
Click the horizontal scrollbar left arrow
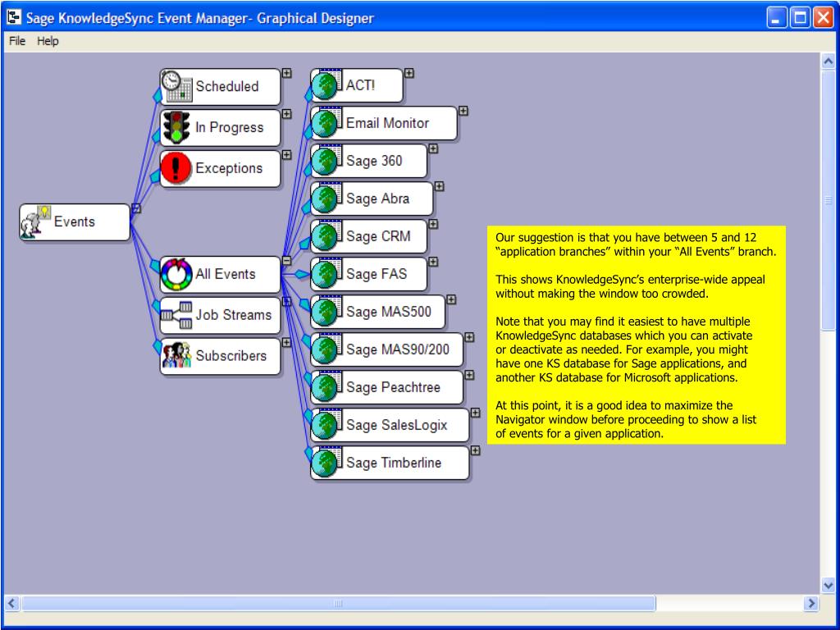click(11, 604)
